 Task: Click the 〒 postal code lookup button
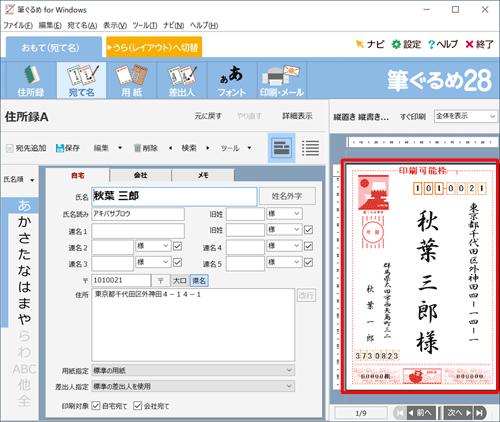click(161, 281)
